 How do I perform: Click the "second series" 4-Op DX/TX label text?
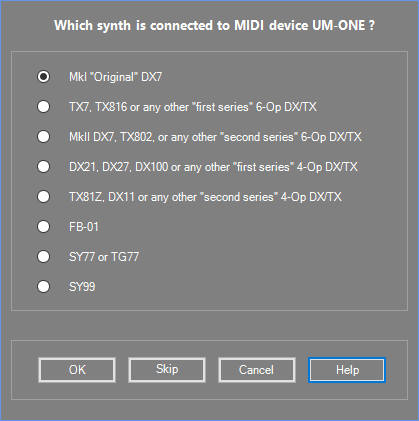click(x=205, y=197)
